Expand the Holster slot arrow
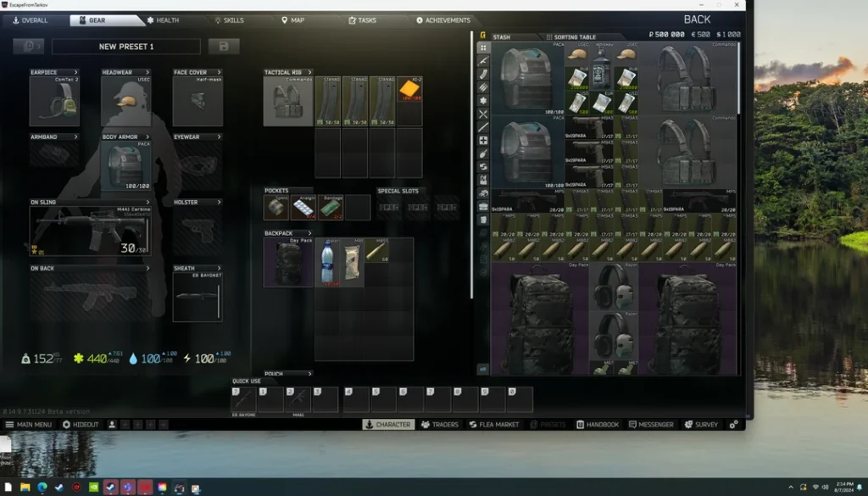This screenshot has height=496, width=868. [220, 202]
